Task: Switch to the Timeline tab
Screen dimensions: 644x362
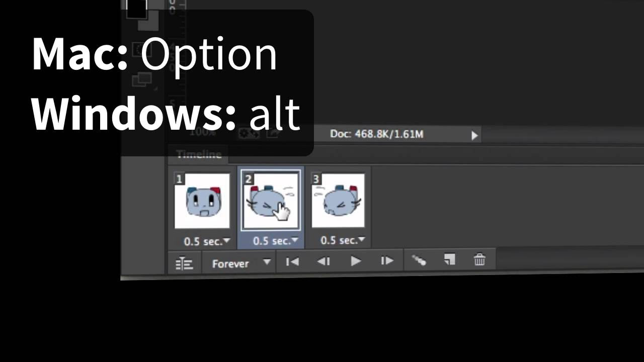Action: (x=199, y=154)
